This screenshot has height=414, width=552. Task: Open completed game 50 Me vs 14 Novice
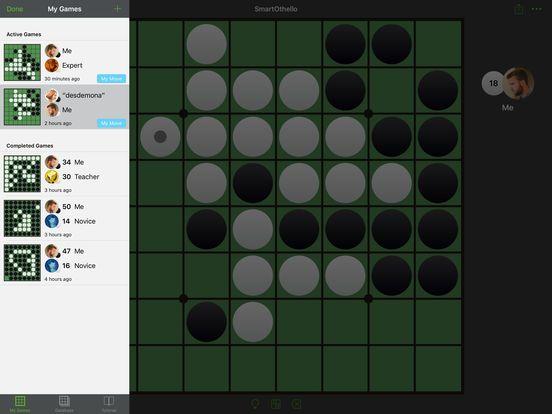[64, 218]
